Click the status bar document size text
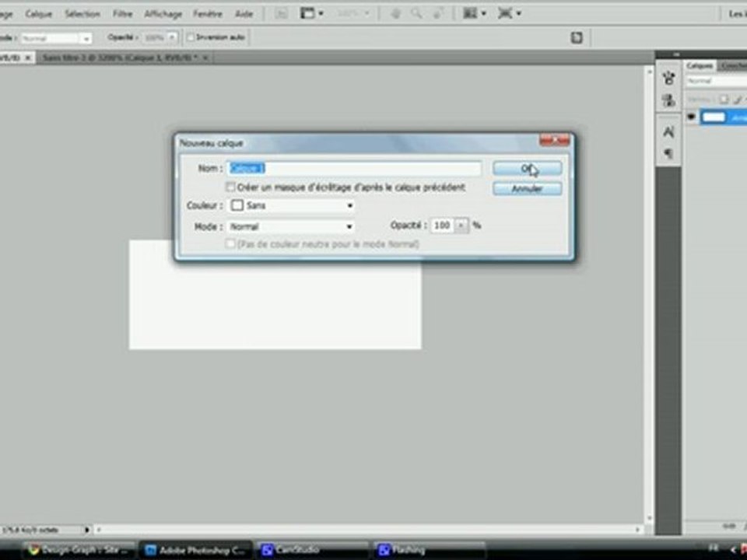747x560 pixels. (x=30, y=530)
